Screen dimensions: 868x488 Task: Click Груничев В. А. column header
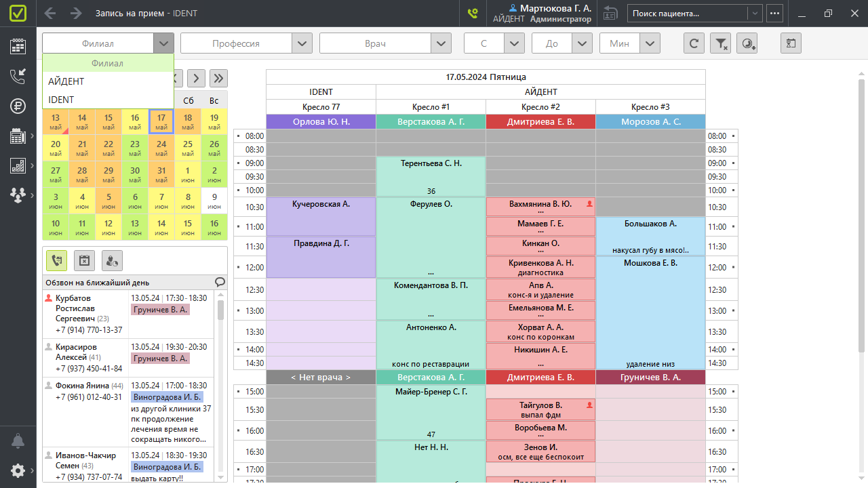click(651, 377)
